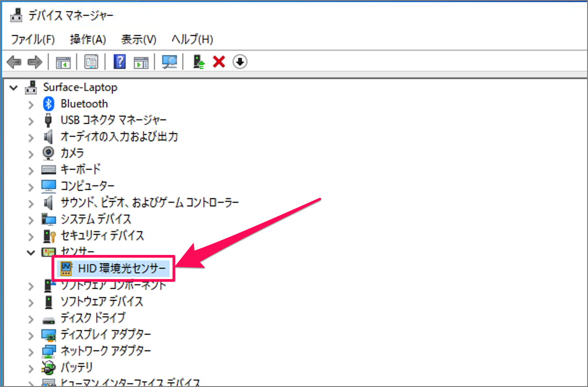Click the blue Bluetooth category icon
The image size is (588, 387).
point(49,104)
